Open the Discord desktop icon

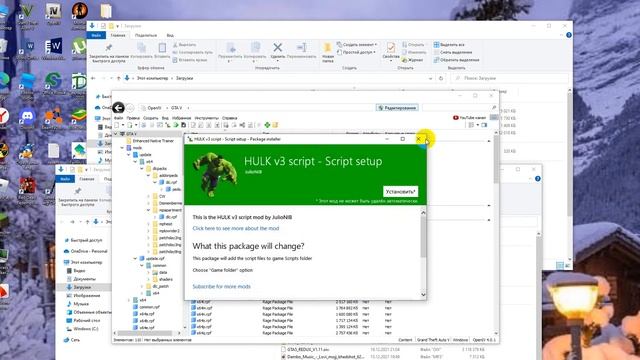coord(27,117)
